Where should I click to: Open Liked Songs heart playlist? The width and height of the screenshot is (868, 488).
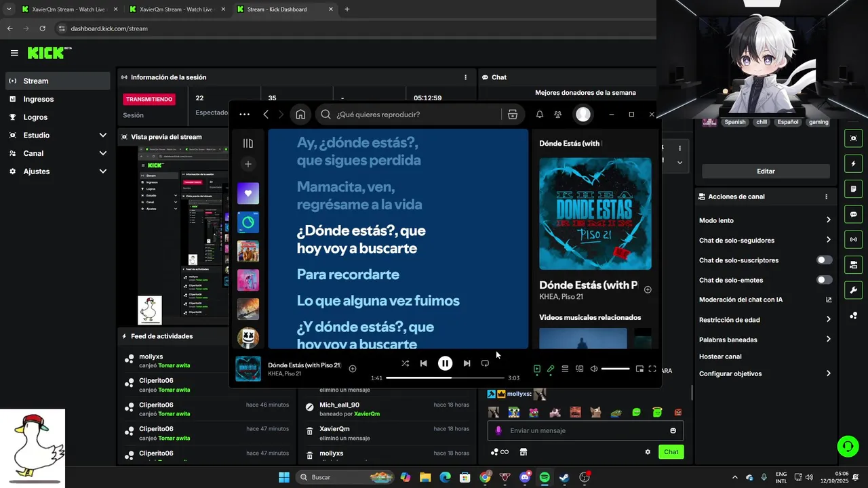(x=248, y=193)
